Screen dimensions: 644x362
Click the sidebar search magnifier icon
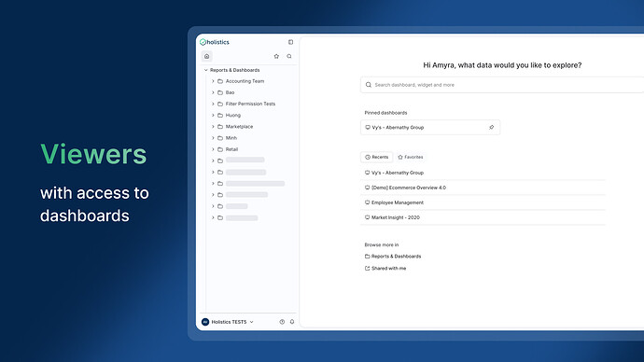tap(289, 56)
